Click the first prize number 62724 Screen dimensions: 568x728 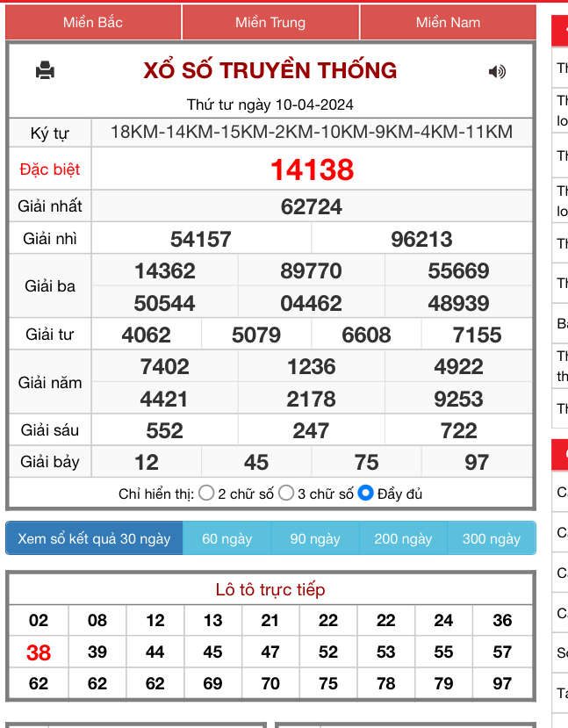[312, 207]
